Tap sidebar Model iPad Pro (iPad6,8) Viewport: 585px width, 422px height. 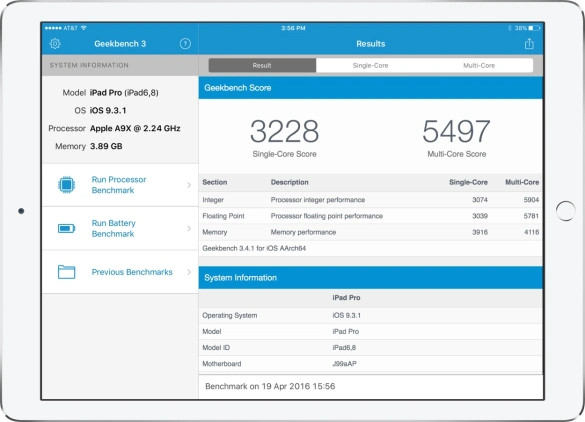coord(124,93)
